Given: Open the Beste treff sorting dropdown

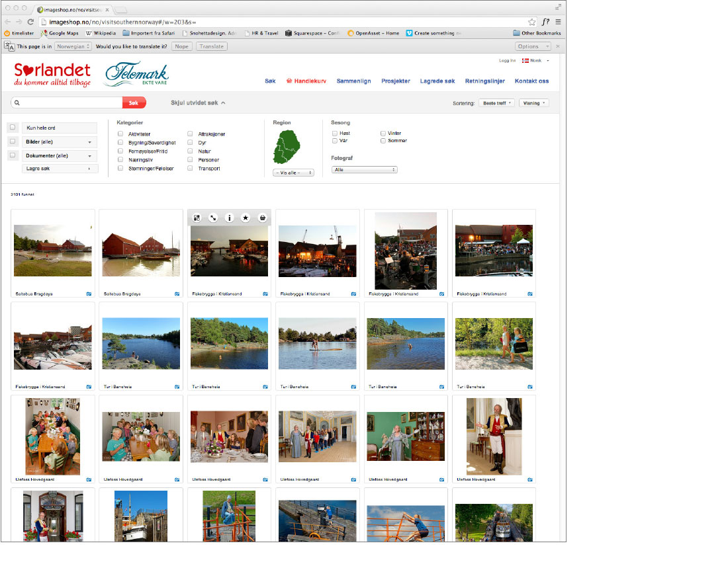Looking at the screenshot, I should point(497,103).
